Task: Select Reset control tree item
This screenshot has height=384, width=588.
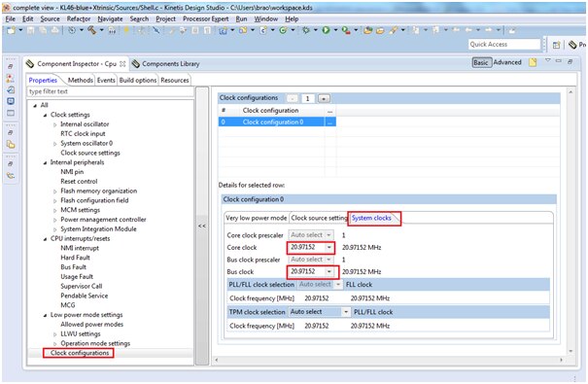Action: click(x=79, y=182)
